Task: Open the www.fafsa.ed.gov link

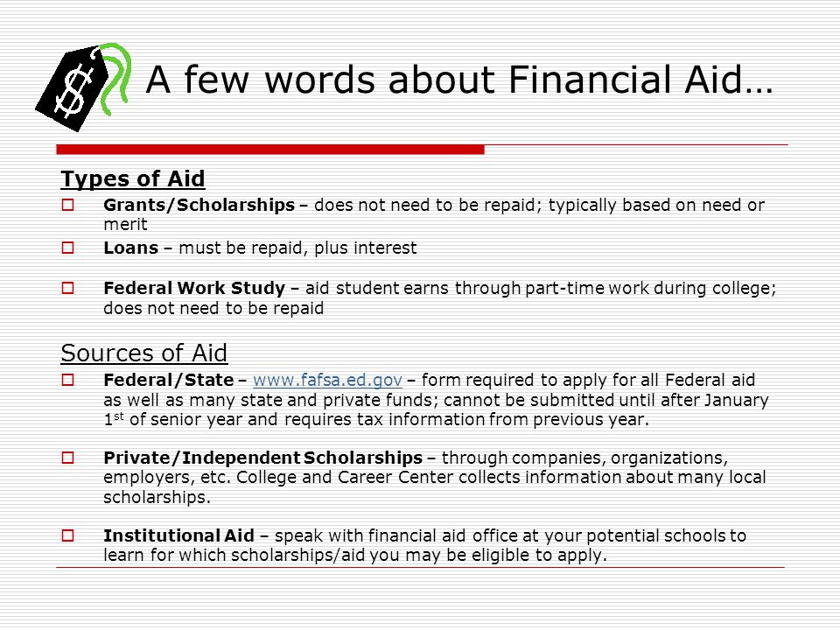Action: pyautogui.click(x=327, y=380)
